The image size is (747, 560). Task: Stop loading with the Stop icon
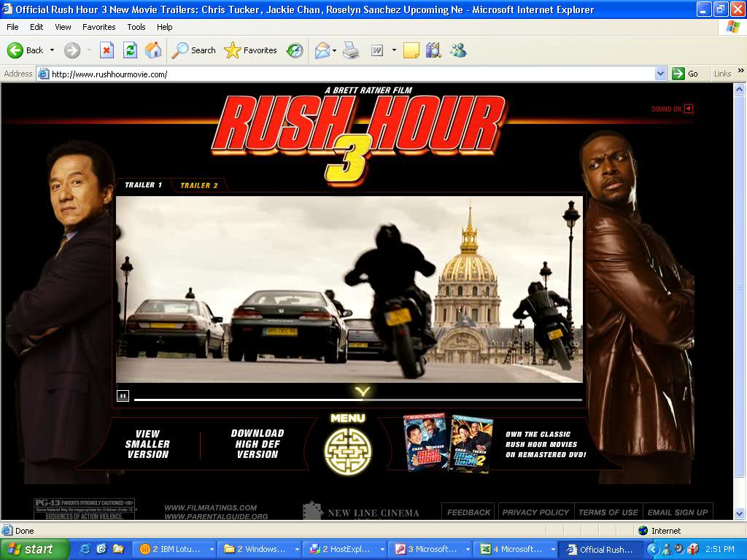click(107, 50)
